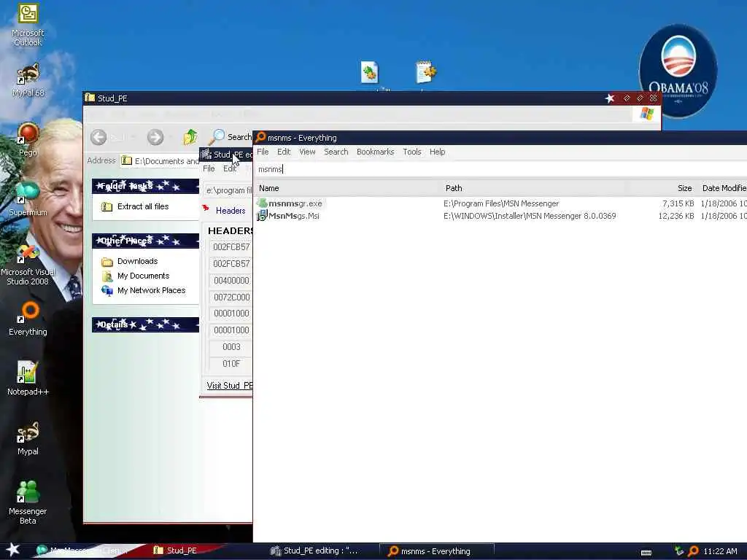Click Downloads folder icon in Other Places
Image resolution: width=747 pixels, height=560 pixels.
pyautogui.click(x=107, y=262)
